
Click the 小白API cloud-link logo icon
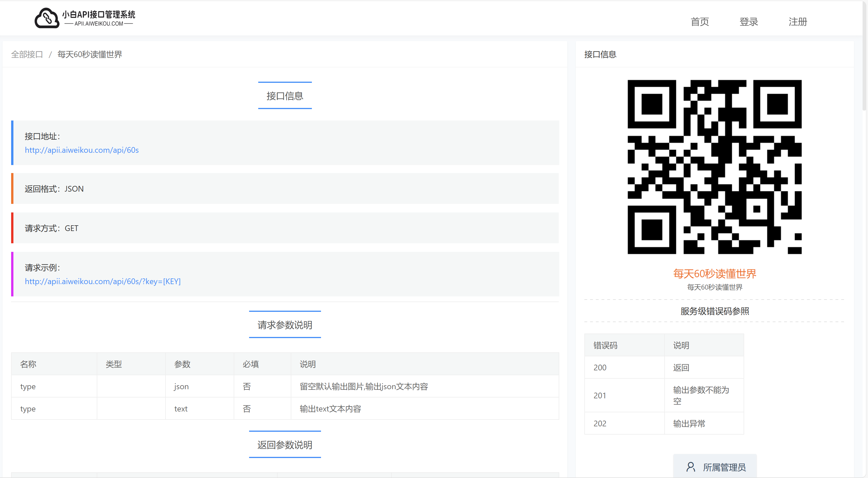coord(47,18)
